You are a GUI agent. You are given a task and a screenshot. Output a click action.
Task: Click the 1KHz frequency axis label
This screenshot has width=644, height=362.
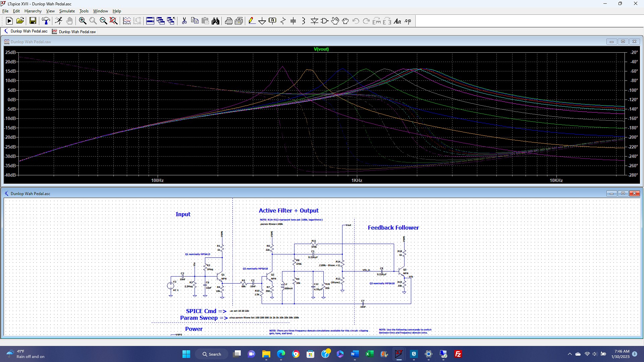coord(357,180)
